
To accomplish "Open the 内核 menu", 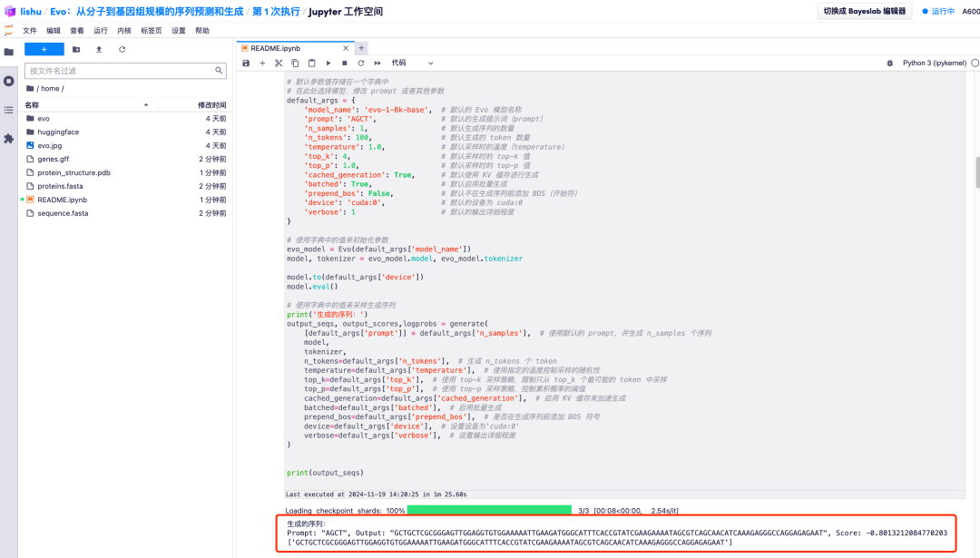I will (x=124, y=30).
